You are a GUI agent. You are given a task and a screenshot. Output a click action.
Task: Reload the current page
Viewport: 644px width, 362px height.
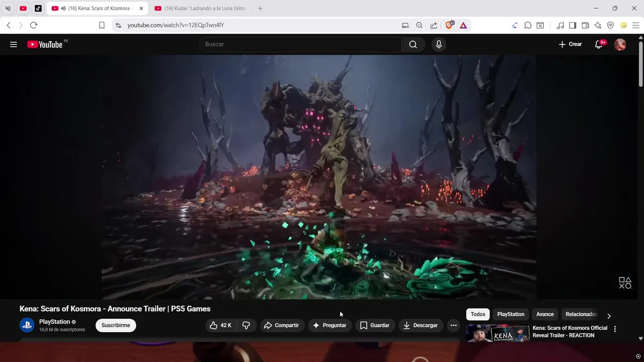point(34,25)
